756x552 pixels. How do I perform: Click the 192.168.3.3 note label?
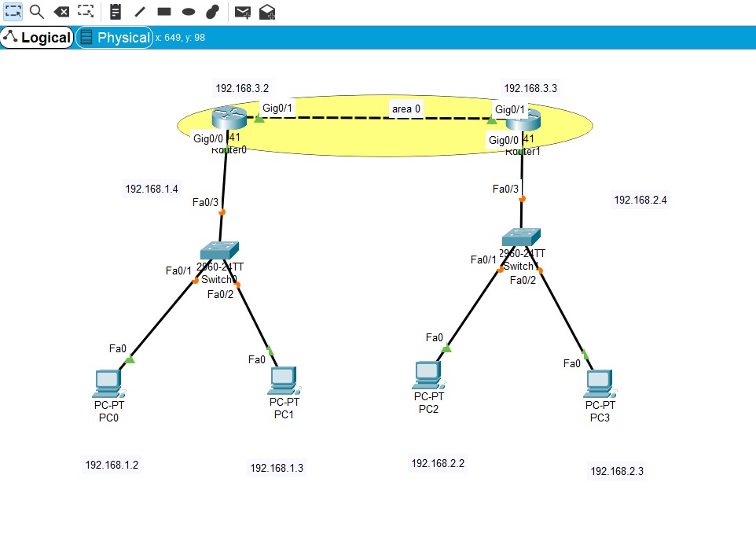point(530,88)
